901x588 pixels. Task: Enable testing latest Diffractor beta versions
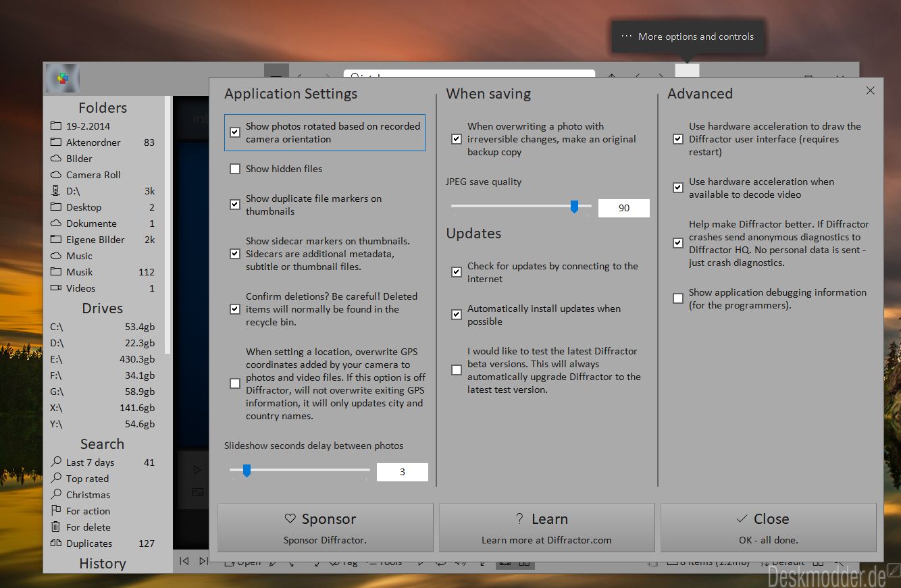click(457, 370)
